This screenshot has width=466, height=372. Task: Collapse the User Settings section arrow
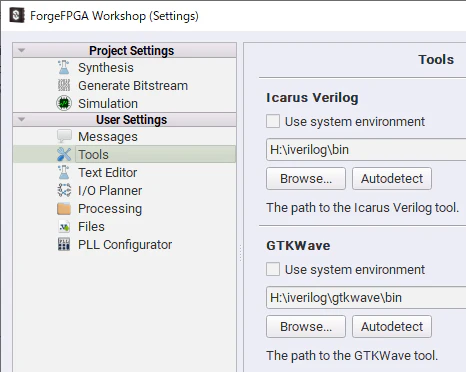pos(22,119)
